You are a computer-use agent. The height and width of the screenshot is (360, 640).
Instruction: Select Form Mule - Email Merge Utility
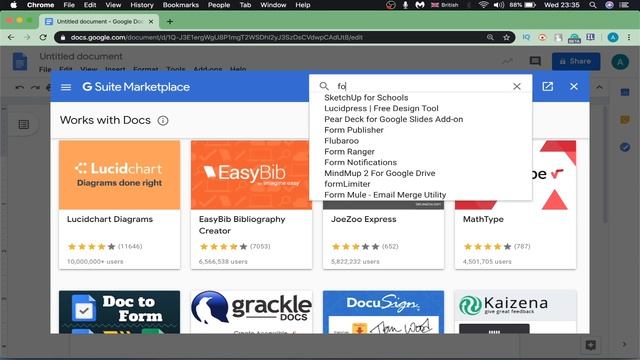click(x=385, y=195)
